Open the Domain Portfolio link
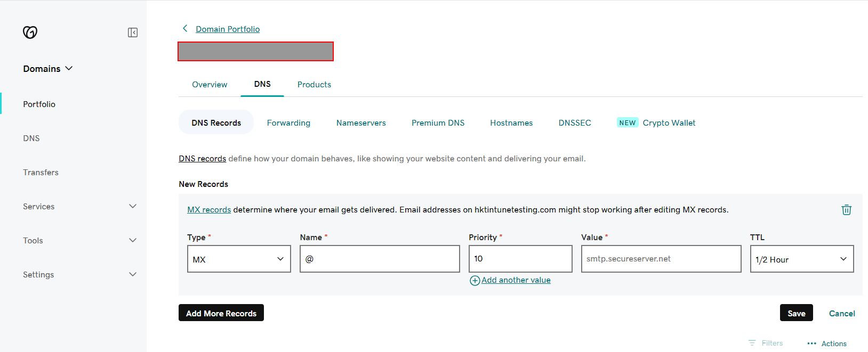This screenshot has width=868, height=352. 228,29
